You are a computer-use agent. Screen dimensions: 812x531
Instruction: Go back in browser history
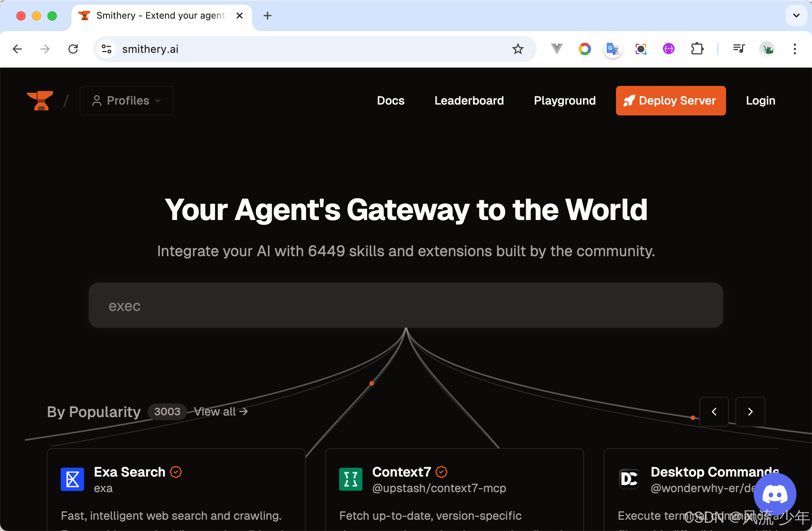(x=17, y=49)
